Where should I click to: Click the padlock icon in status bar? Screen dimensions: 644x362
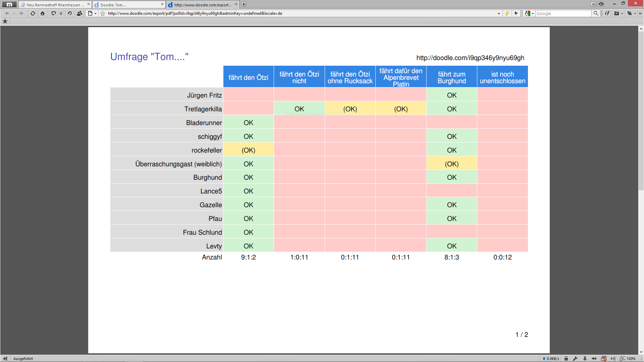click(566, 358)
